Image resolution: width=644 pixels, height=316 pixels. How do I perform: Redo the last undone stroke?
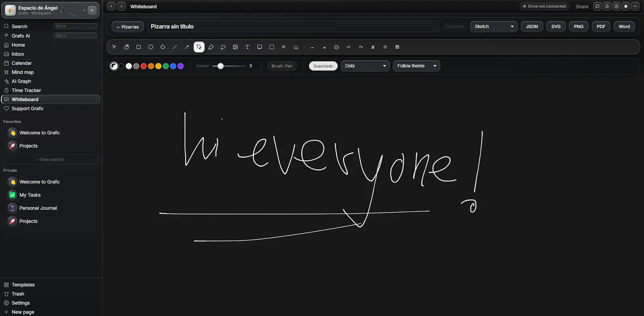361,47
